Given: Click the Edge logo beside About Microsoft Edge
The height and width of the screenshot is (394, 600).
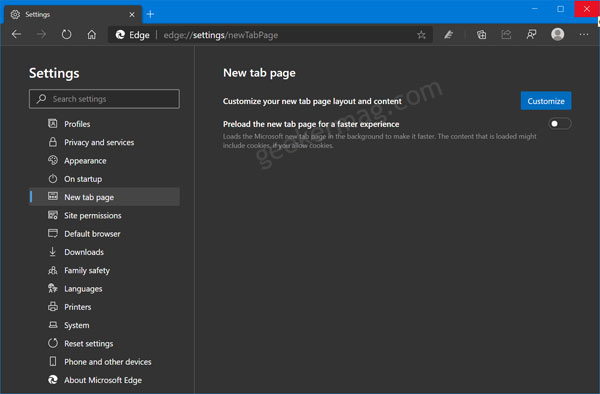Looking at the screenshot, I should [x=53, y=379].
